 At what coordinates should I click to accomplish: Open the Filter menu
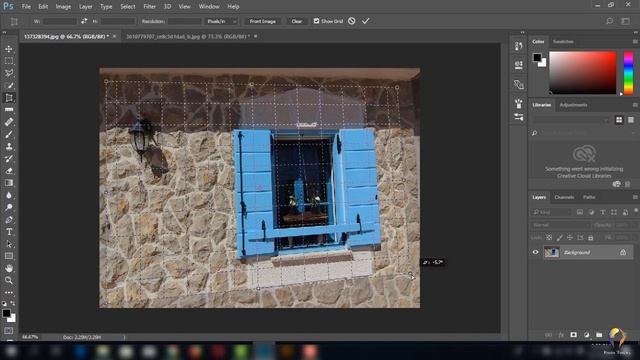(x=149, y=7)
